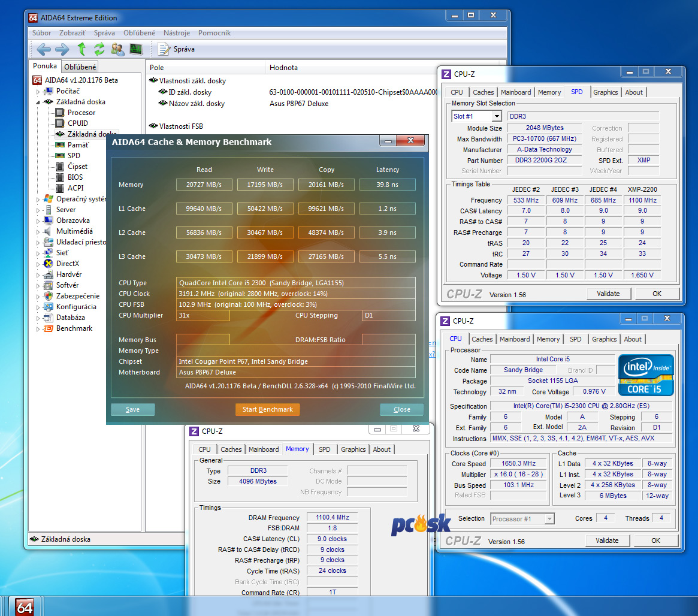Collapse the Základná doska tree node
The width and height of the screenshot is (698, 616).
click(x=38, y=102)
